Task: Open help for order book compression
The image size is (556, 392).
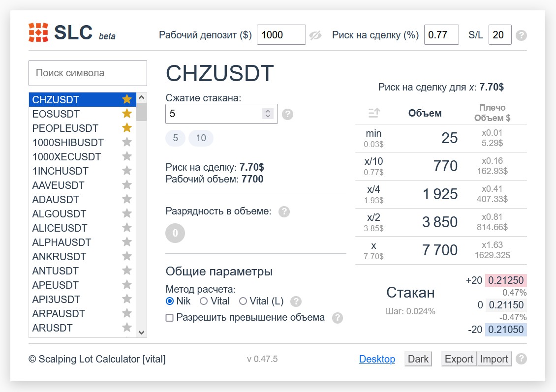Action: (288, 114)
